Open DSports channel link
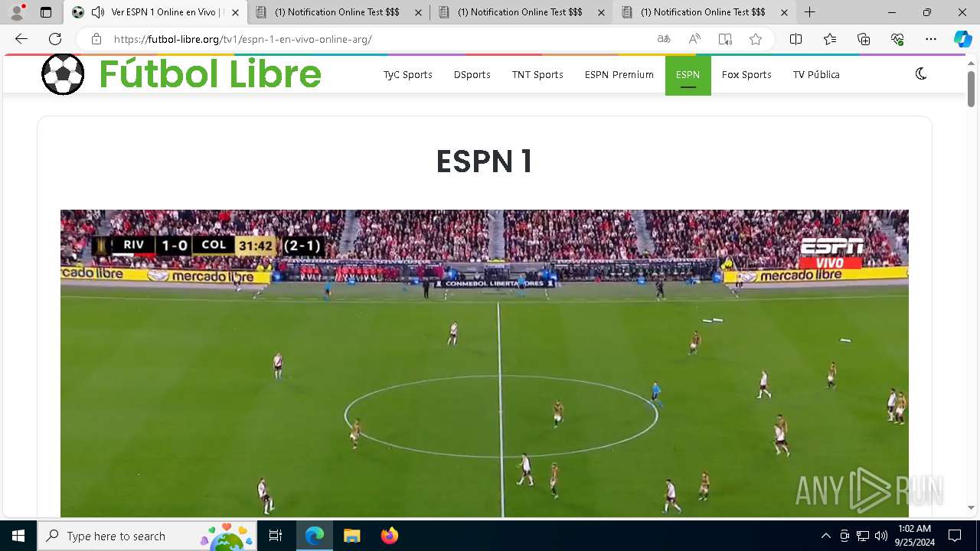This screenshot has height=551, width=980. pos(472,74)
